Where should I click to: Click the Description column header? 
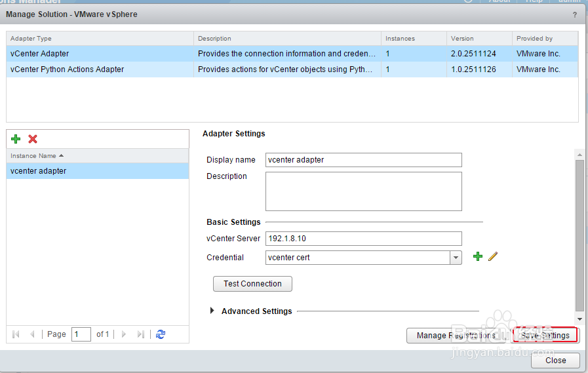(x=287, y=39)
